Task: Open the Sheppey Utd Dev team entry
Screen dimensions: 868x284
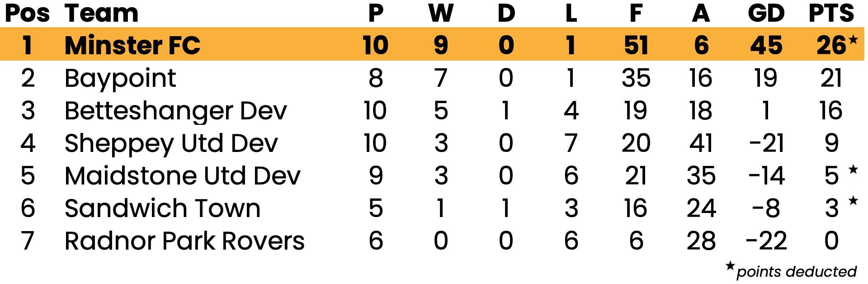Action: click(x=171, y=144)
